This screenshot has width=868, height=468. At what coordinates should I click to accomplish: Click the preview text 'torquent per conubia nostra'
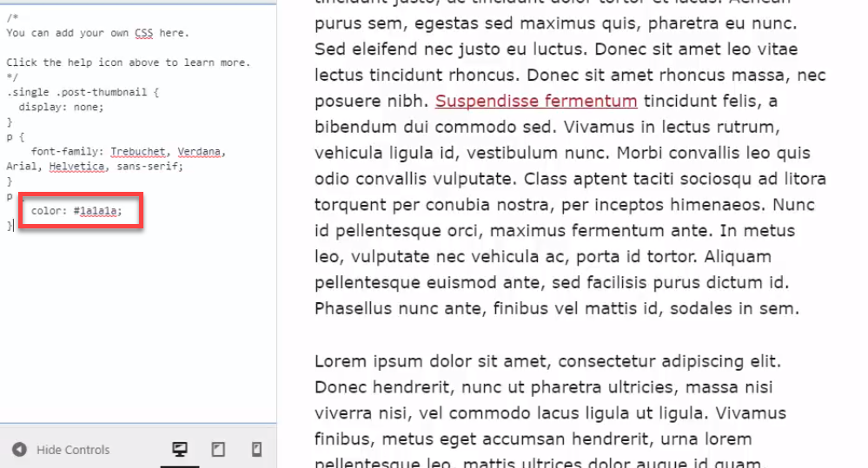434,205
